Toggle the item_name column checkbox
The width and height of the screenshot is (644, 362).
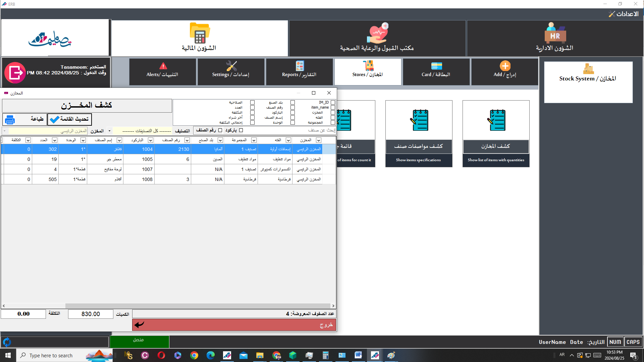(x=333, y=108)
